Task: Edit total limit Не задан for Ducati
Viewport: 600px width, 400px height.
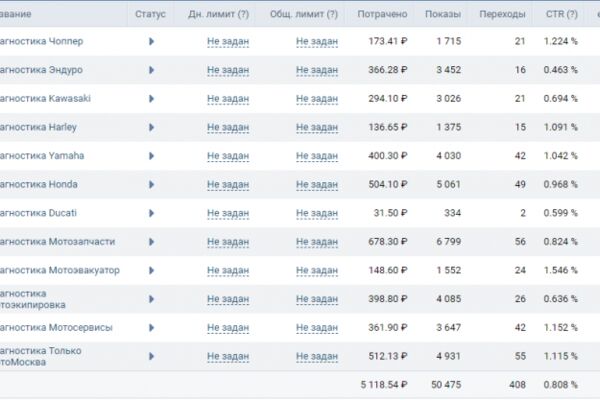Action: 317,213
